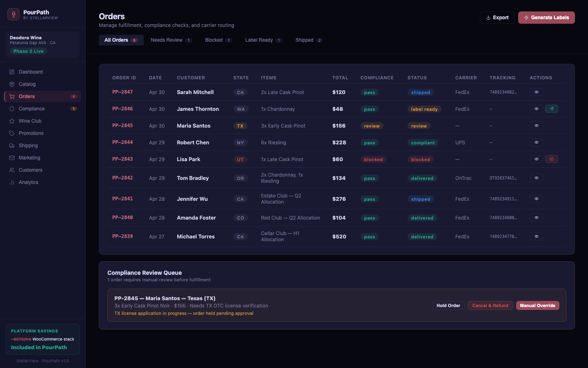The height and width of the screenshot is (368, 588).
Task: Open order link PP-2844
Action: pyautogui.click(x=122, y=142)
